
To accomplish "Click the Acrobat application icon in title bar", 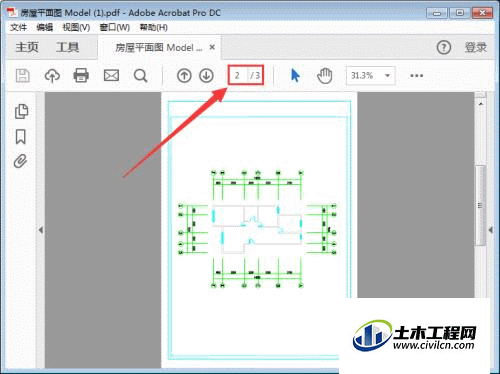I will click(x=12, y=12).
